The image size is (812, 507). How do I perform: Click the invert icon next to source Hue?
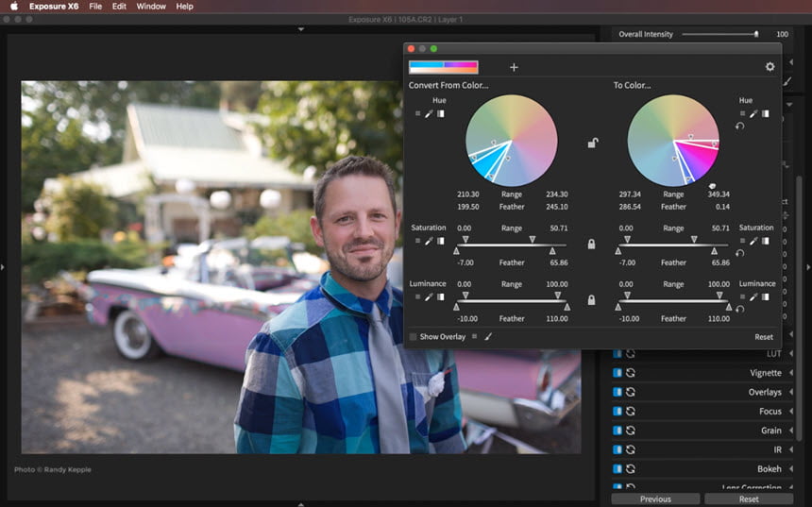[441, 114]
